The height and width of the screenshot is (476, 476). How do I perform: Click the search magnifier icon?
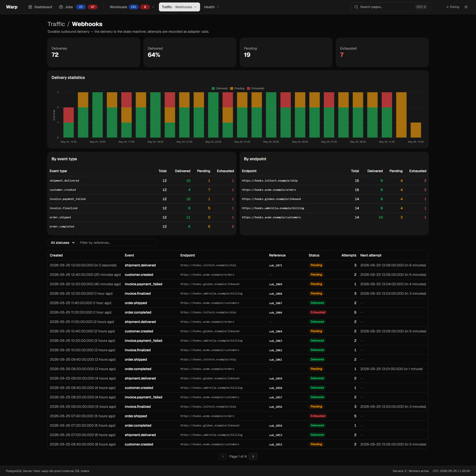tap(356, 7)
